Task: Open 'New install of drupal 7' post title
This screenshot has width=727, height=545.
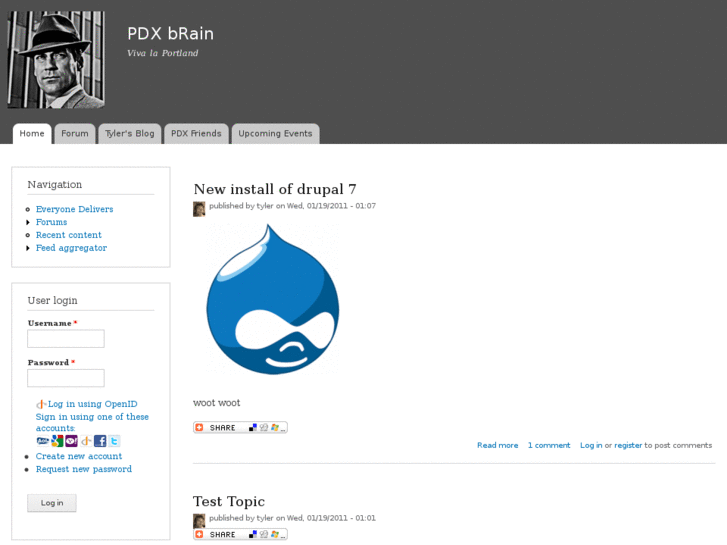Action: (275, 189)
